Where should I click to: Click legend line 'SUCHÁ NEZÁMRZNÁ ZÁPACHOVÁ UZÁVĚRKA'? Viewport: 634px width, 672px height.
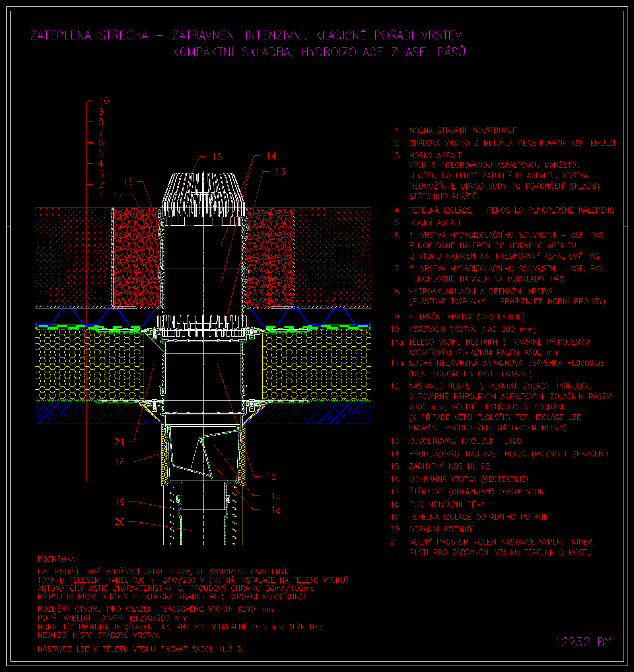(x=486, y=363)
